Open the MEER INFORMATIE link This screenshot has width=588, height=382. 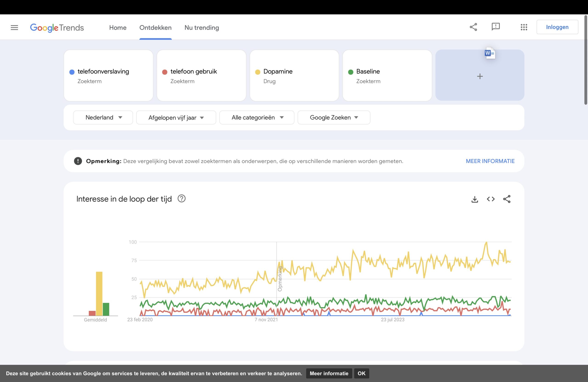point(490,161)
